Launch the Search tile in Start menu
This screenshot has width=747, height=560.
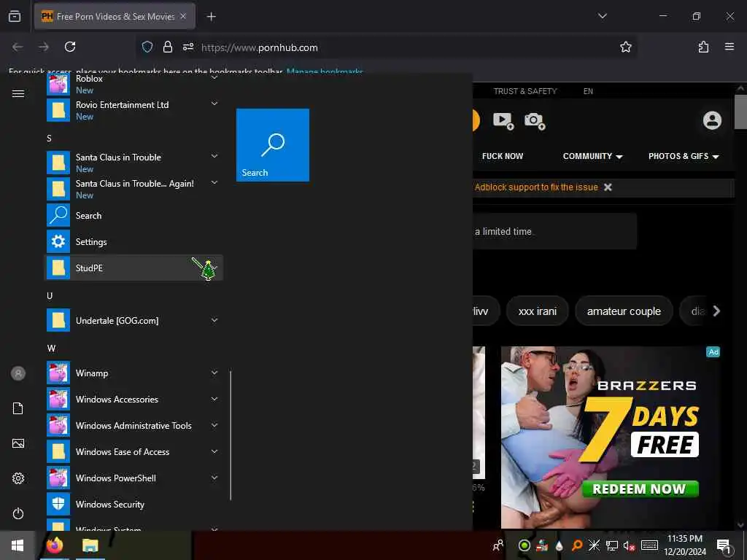click(x=273, y=145)
